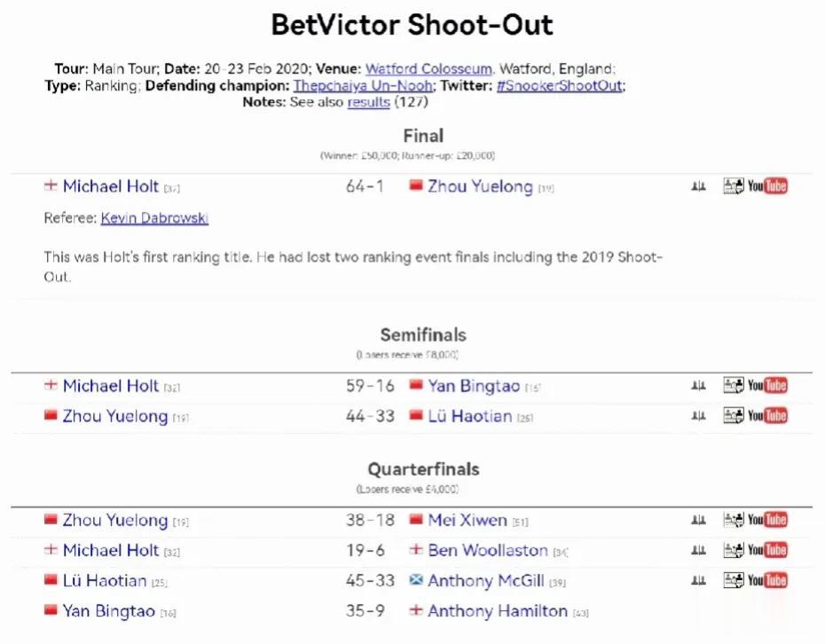Screen dimensions: 825x644
Task: Click head-to-head icon for Zhou vs Lü Haotian
Action: (698, 416)
